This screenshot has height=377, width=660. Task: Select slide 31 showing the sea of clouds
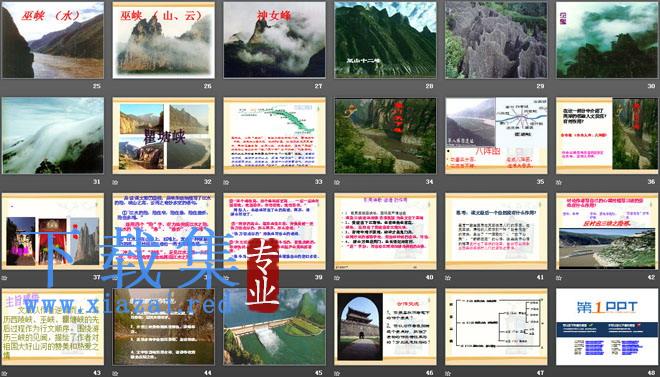53,135
